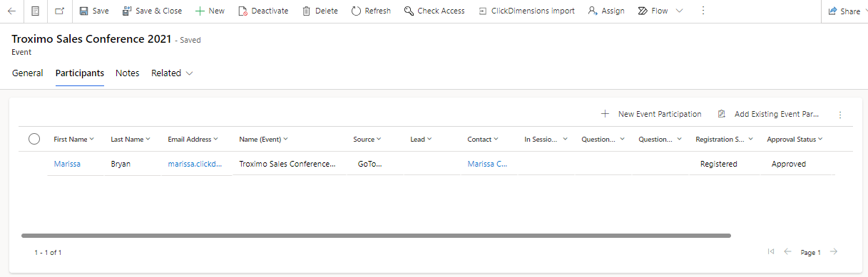Go to first page of results
Viewport: 868px width, 277px height.
771,251
